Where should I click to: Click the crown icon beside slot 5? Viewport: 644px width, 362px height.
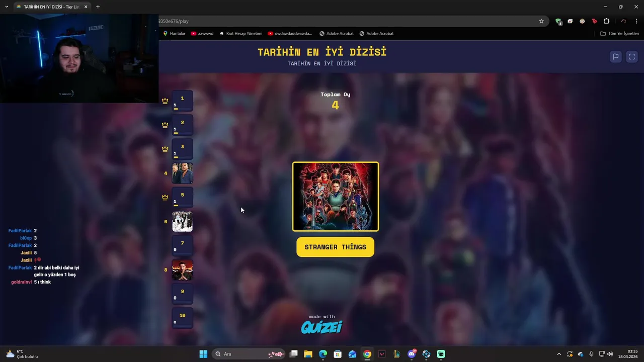(x=165, y=197)
